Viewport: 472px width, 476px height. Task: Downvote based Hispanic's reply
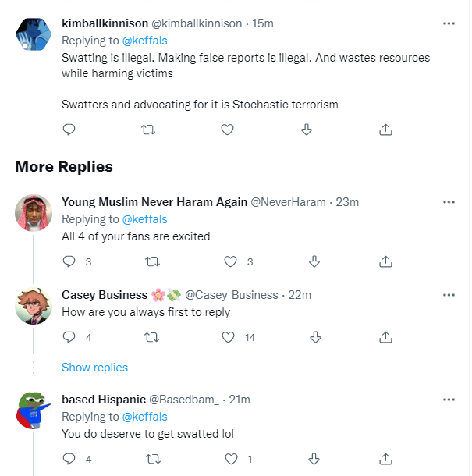tap(315, 459)
